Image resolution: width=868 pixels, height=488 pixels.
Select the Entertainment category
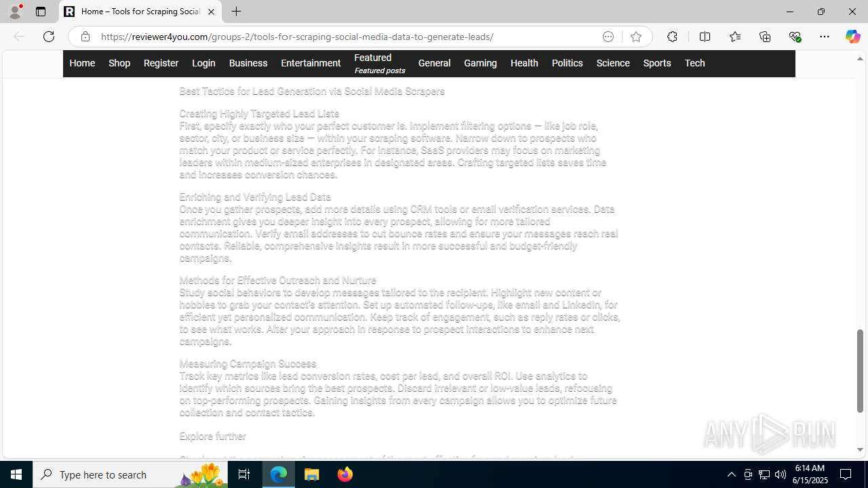tap(311, 63)
